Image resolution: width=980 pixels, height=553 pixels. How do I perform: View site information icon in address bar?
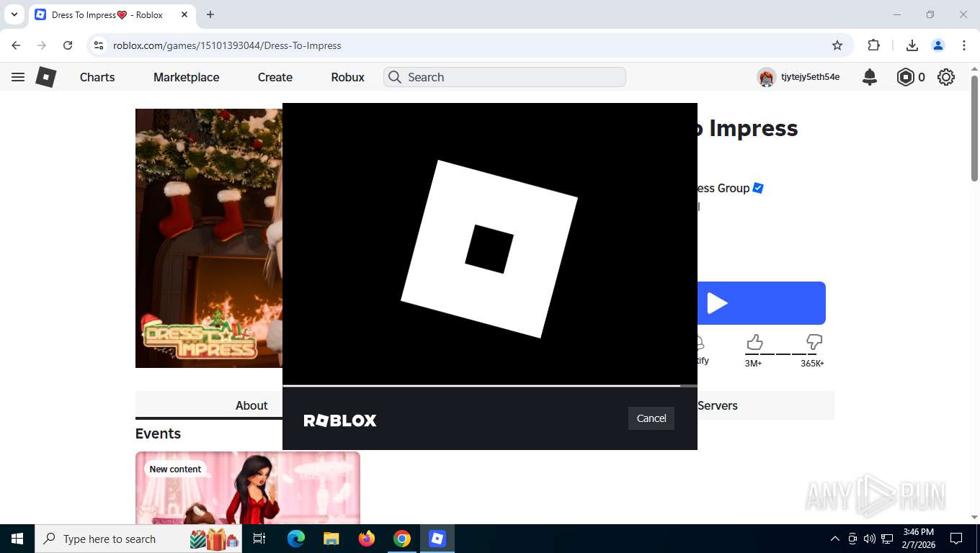pos(99,45)
